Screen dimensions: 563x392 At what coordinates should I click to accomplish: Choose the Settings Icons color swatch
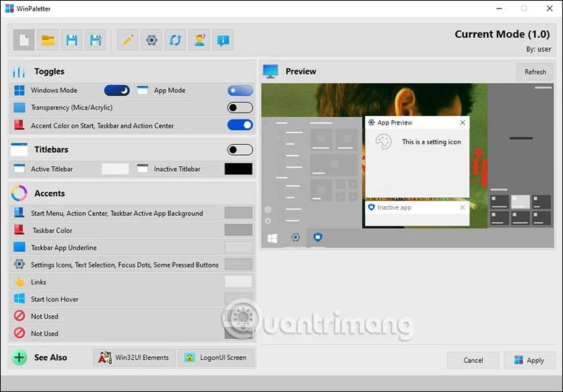tap(239, 265)
